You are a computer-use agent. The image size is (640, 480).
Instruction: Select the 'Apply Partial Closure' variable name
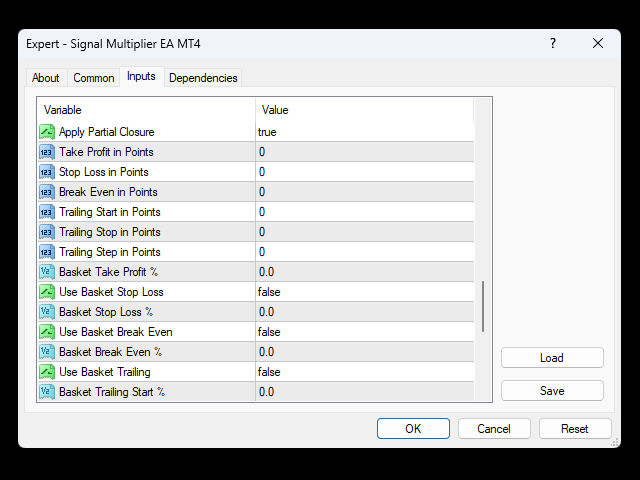coord(107,132)
